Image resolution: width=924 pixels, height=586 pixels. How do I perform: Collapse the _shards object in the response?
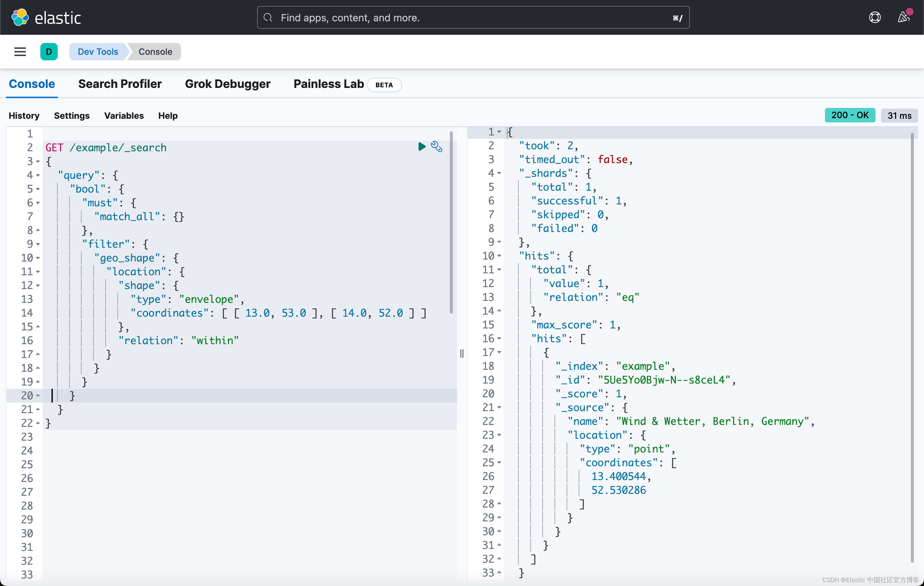499,173
